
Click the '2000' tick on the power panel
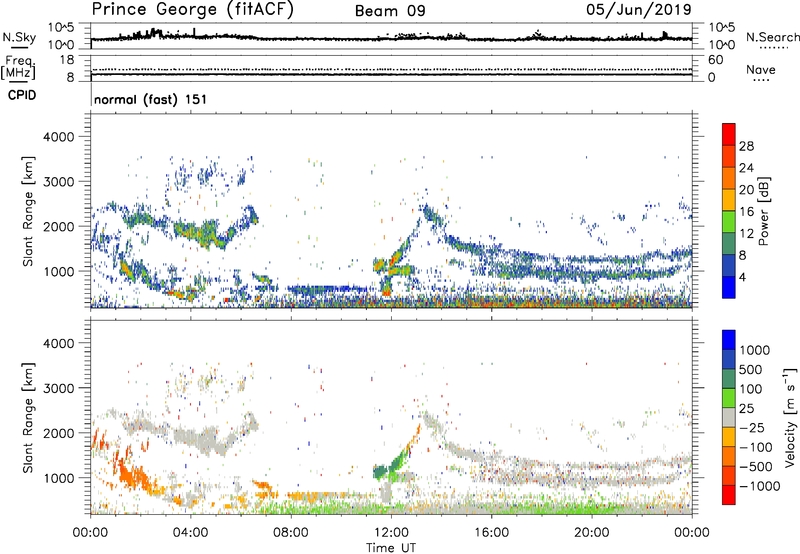(59, 226)
